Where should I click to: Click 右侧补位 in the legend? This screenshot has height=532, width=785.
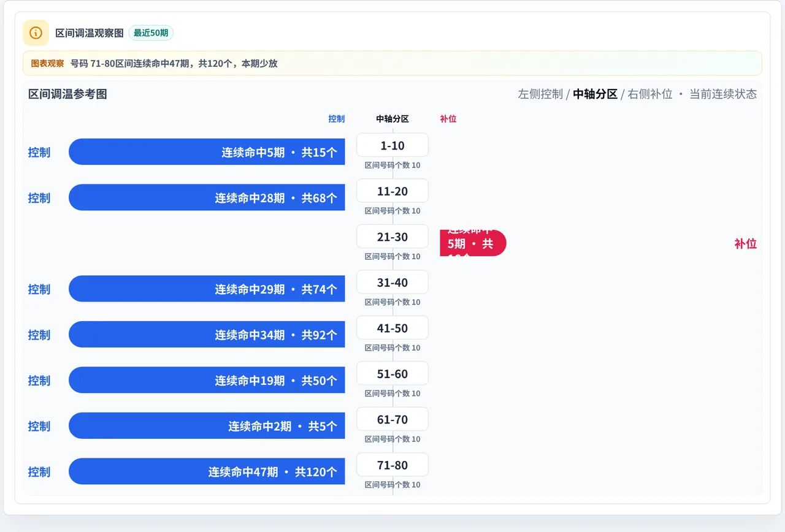(x=650, y=94)
